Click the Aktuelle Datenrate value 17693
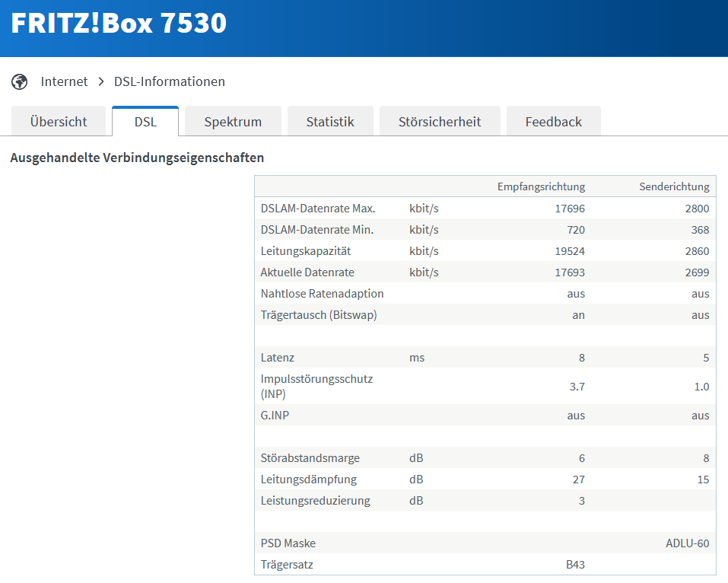Screen dimensions: 728x583 tap(570, 272)
